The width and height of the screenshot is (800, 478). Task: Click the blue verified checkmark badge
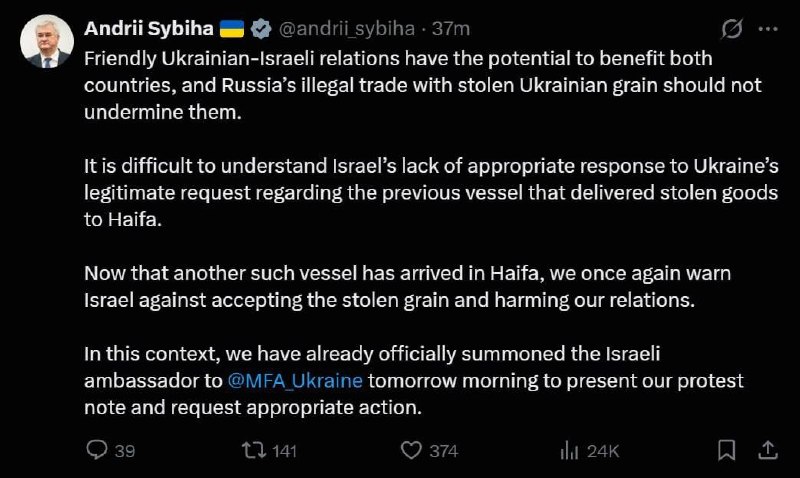tap(261, 28)
